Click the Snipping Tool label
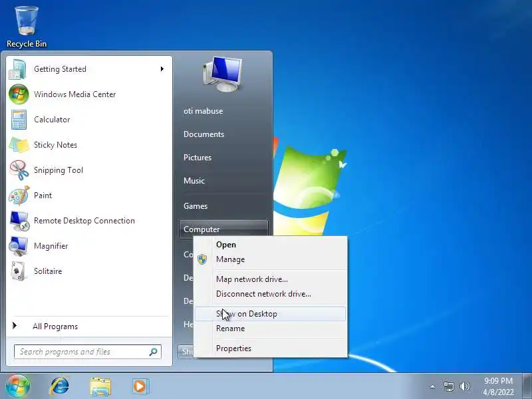 [59, 170]
